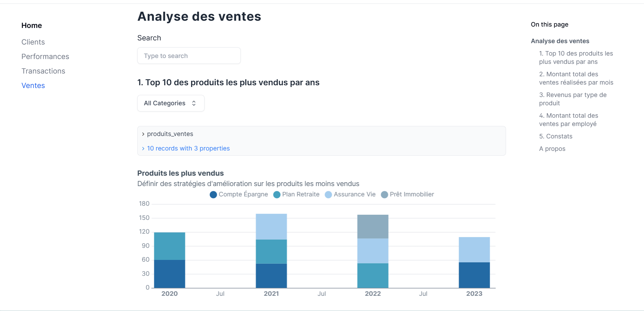Navigate to Home in the sidebar
This screenshot has width=644, height=311.
31,25
